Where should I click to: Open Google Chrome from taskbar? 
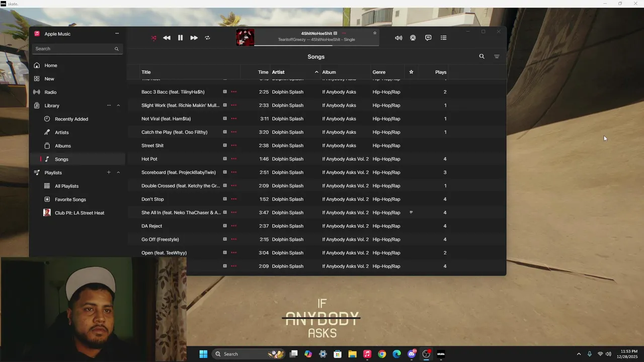coord(382,354)
